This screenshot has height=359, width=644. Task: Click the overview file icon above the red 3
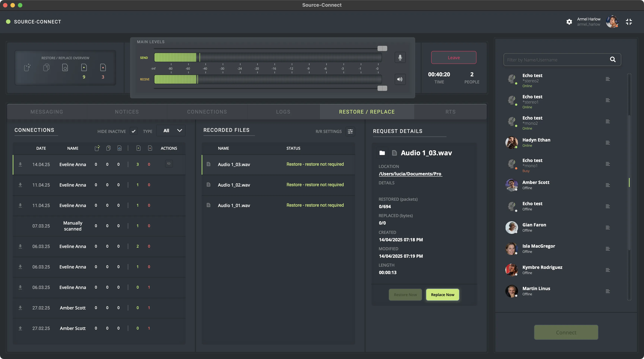click(x=103, y=67)
